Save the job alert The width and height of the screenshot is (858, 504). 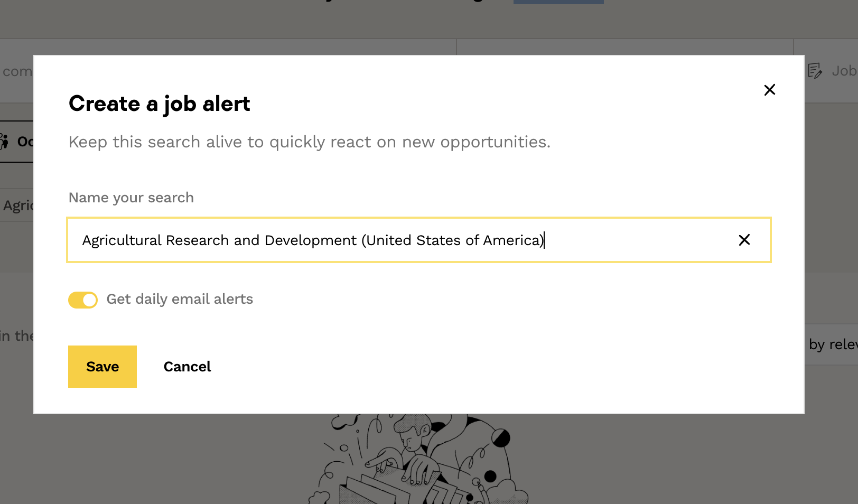point(102,367)
